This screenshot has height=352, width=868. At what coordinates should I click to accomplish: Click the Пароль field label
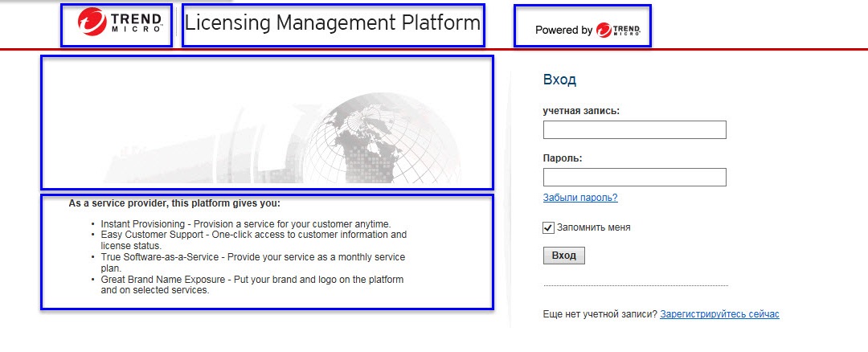pyautogui.click(x=563, y=158)
